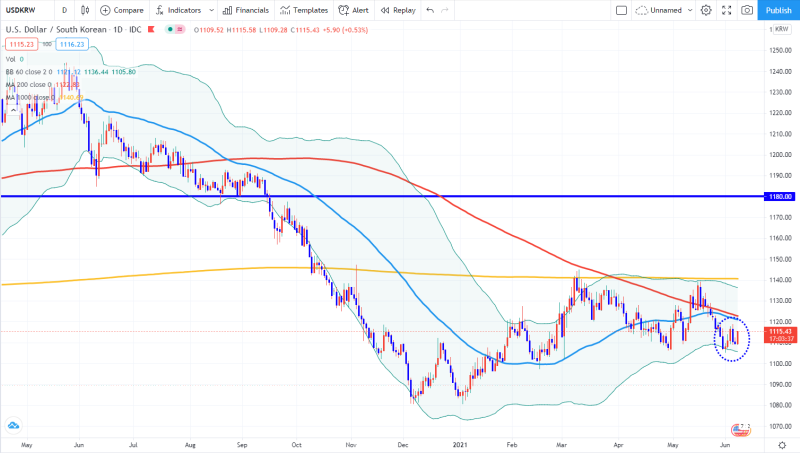
Task: Click the market status indicator pill
Action: (x=175, y=30)
